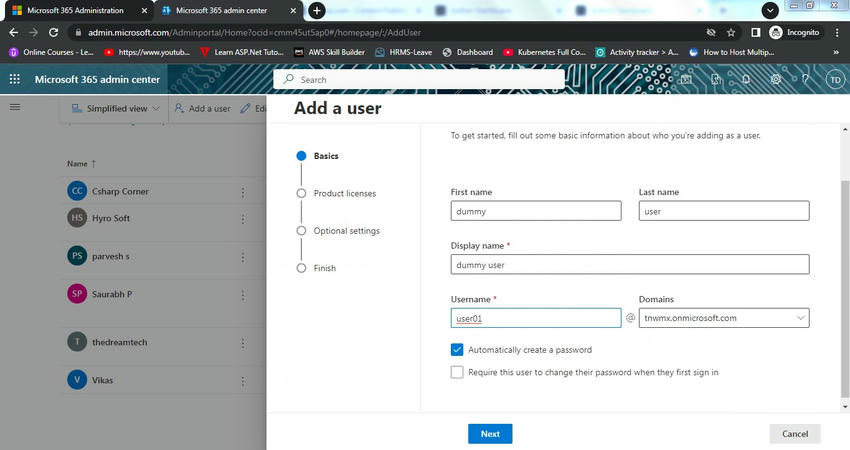850x450 pixels.
Task: Bookmark this page with the star icon
Action: tap(731, 32)
